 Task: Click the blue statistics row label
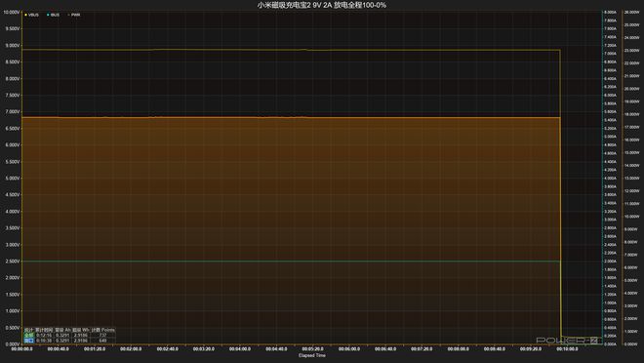tap(28, 341)
